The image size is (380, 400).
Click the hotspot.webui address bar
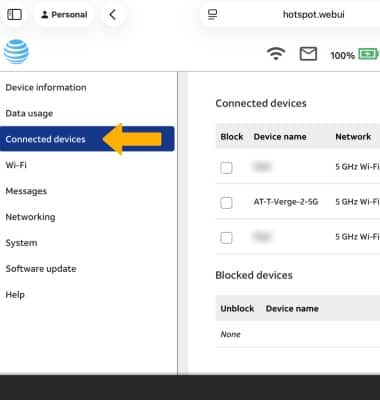pos(290,15)
